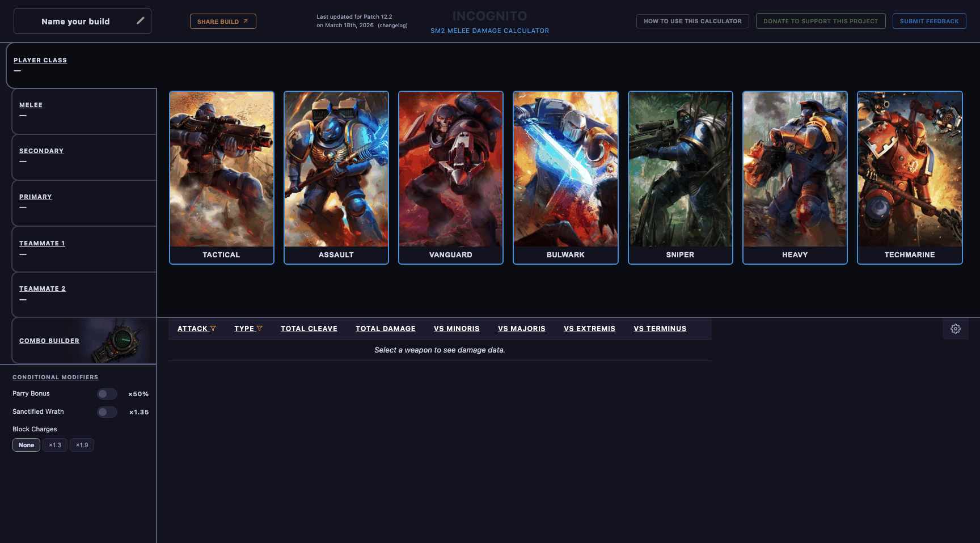Click the Name your build field
Image resolution: width=980 pixels, height=543 pixels.
tap(75, 21)
